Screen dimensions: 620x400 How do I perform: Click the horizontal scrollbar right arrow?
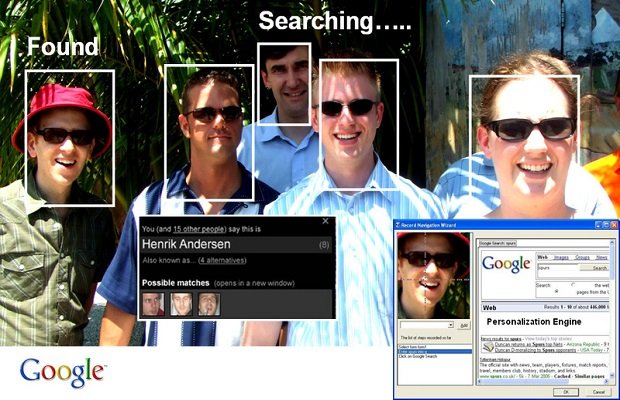(x=606, y=381)
